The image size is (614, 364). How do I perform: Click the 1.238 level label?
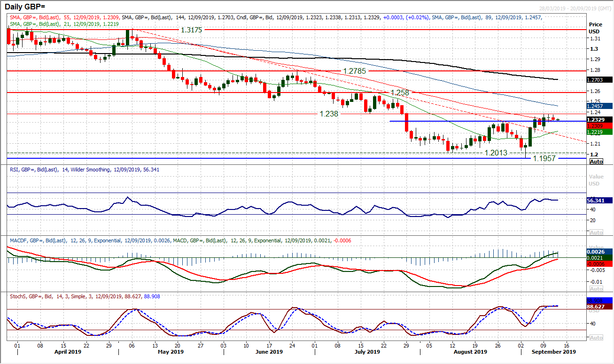coord(329,114)
